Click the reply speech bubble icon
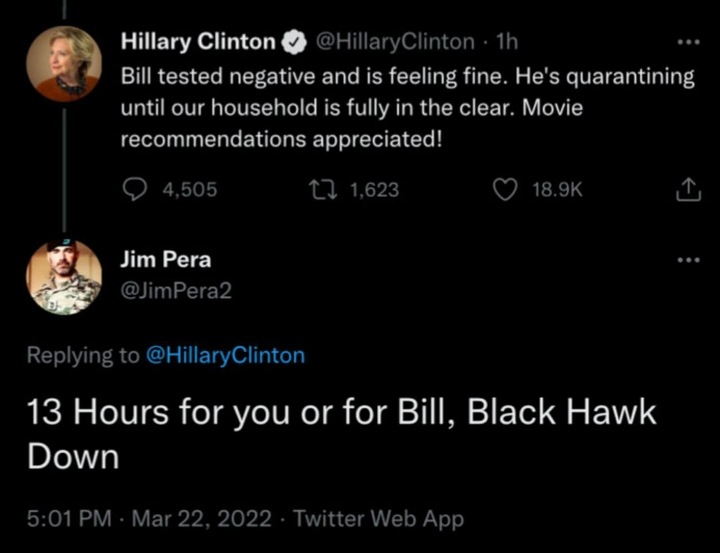 click(134, 190)
